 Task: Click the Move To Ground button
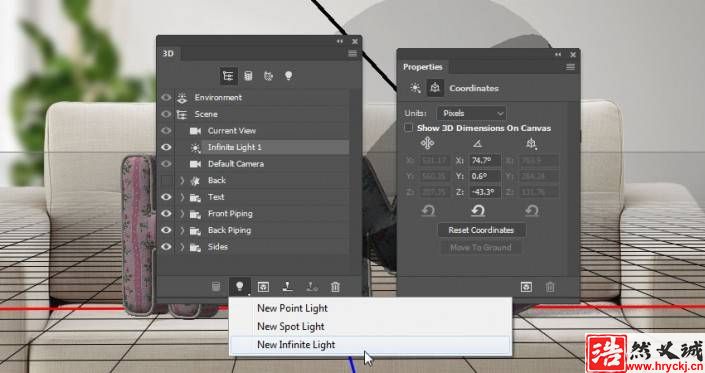481,247
